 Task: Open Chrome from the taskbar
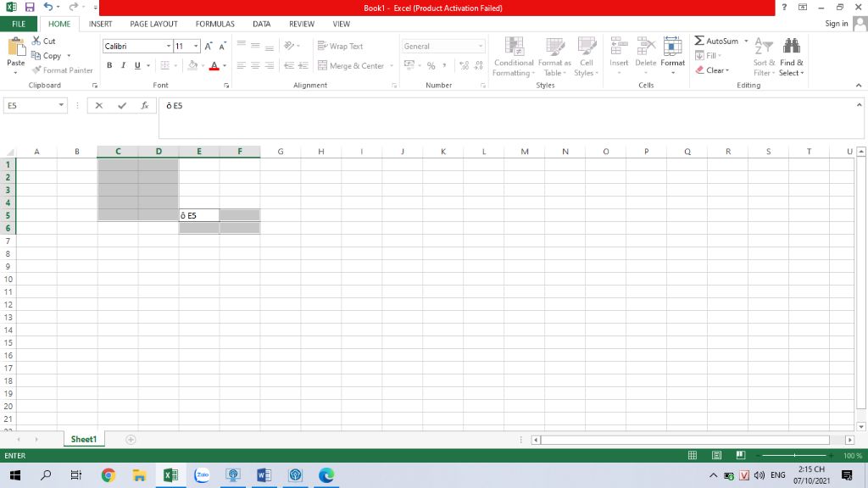point(108,474)
